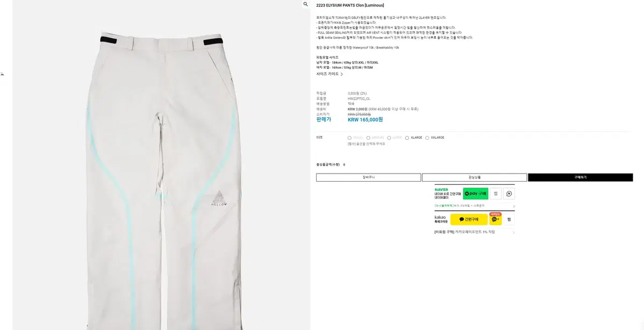The width and height of the screenshot is (644, 330).
Task: Click the 관심상품 wishlist button
Action: (474, 177)
